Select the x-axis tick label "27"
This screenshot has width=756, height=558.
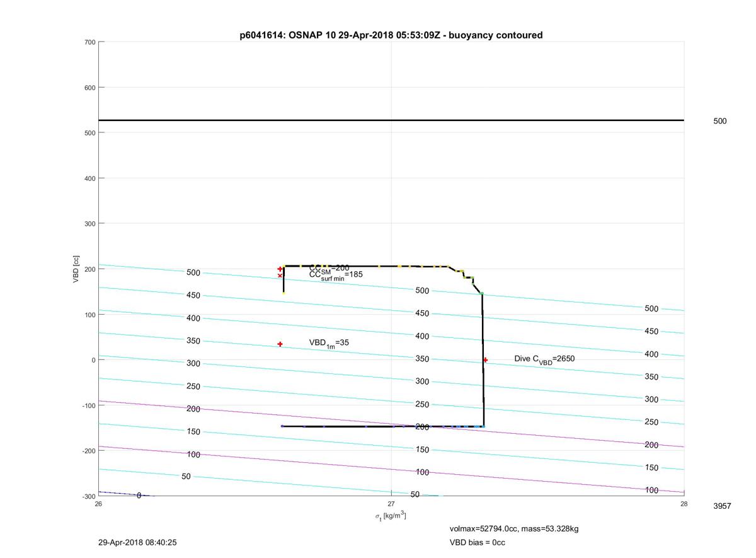tap(391, 503)
